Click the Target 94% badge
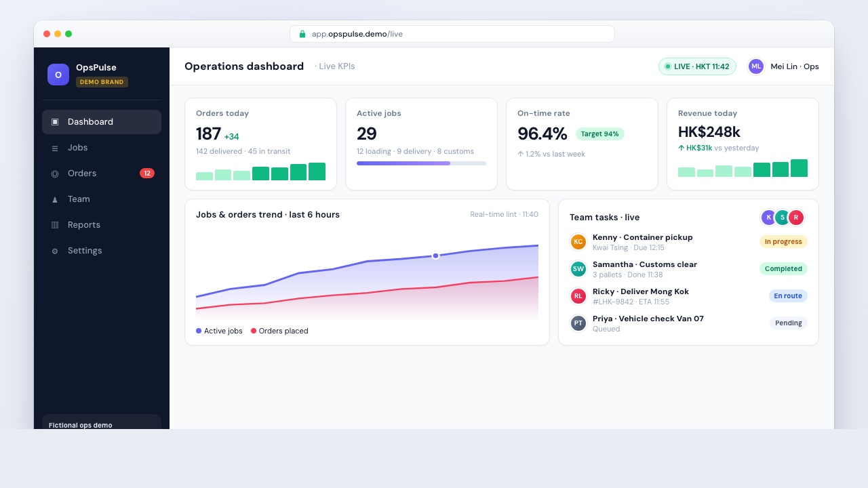Image resolution: width=868 pixels, height=488 pixels. (x=600, y=134)
